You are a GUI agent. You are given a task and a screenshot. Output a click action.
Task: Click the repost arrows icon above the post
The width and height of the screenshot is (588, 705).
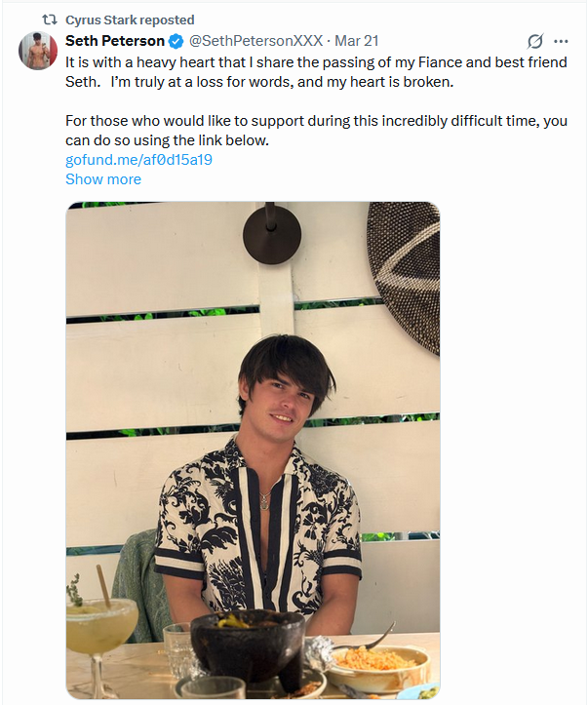[52, 20]
